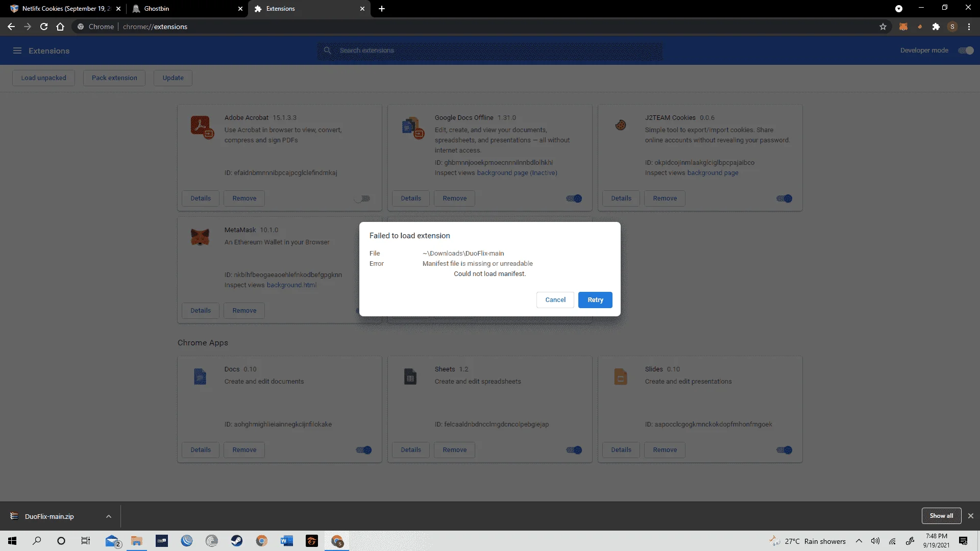Open the Windows Start menu
The width and height of the screenshot is (980, 551).
(12, 541)
